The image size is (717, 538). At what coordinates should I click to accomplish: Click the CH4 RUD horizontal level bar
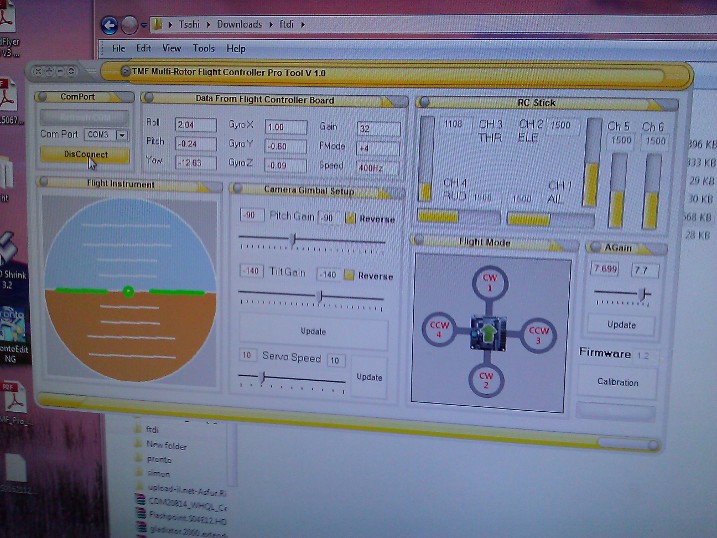(459, 217)
